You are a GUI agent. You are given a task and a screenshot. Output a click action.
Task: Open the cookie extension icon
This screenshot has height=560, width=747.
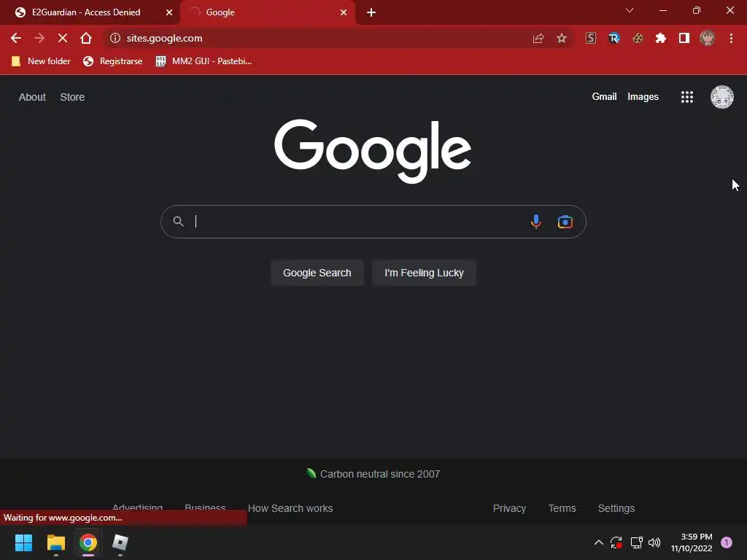(638, 38)
